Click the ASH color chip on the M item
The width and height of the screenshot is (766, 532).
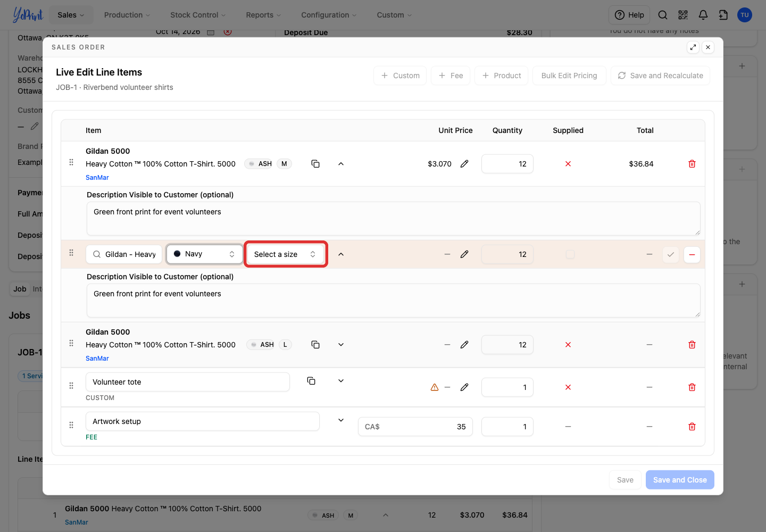tap(260, 164)
